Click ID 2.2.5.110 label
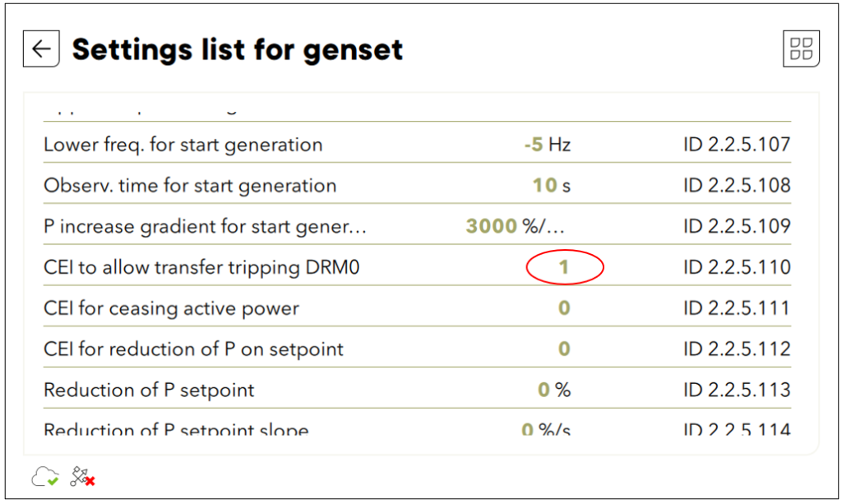This screenshot has height=504, width=842. tap(737, 266)
